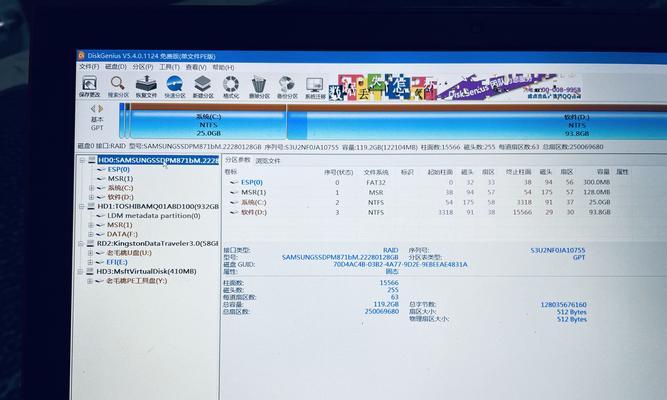Click the 容量 column header

tap(603, 172)
